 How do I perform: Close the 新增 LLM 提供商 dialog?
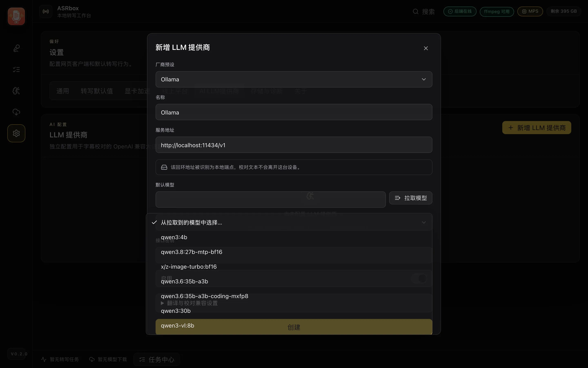(426, 48)
